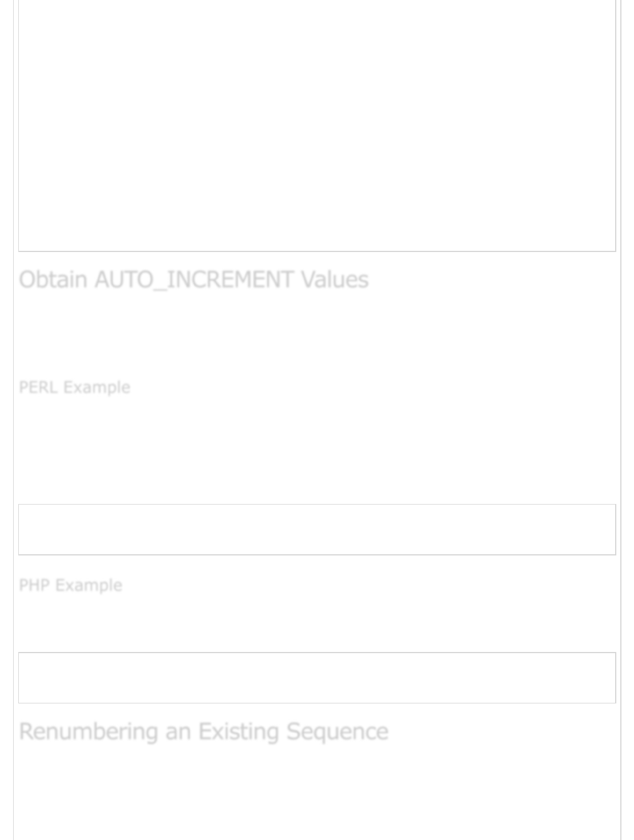Click the word 'Sequence' in the heading
634x840 pixels.
tap(337, 731)
